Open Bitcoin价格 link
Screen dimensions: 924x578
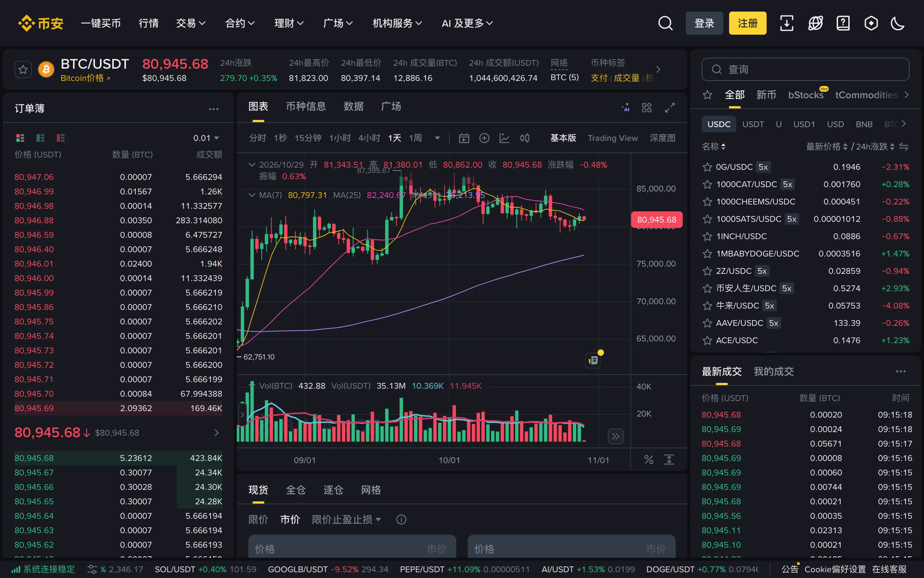pos(85,78)
